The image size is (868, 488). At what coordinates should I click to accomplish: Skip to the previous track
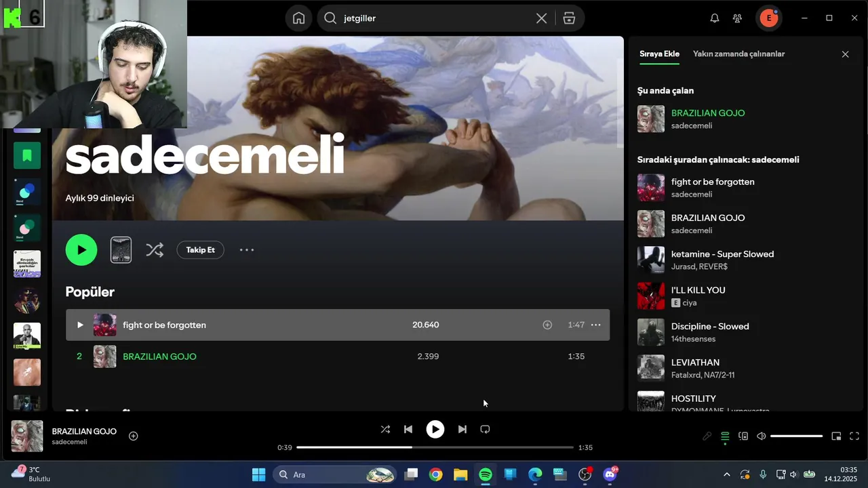[x=408, y=429]
